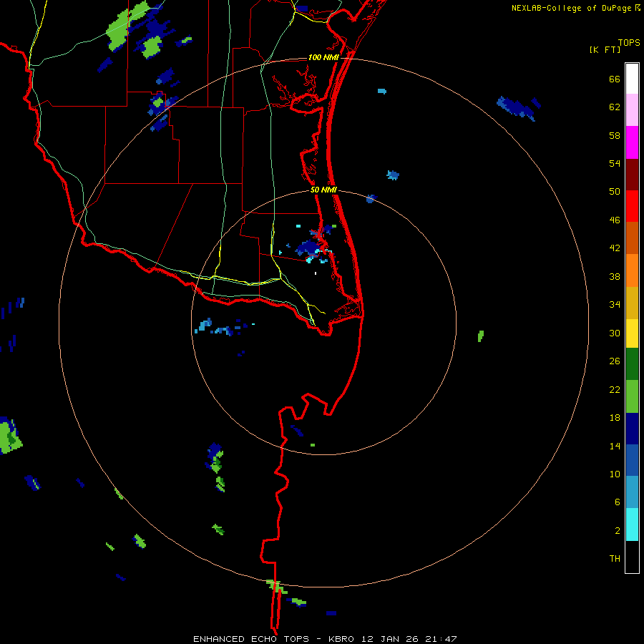Click the "50" legend value
The image size is (644, 644).
[x=615, y=191]
